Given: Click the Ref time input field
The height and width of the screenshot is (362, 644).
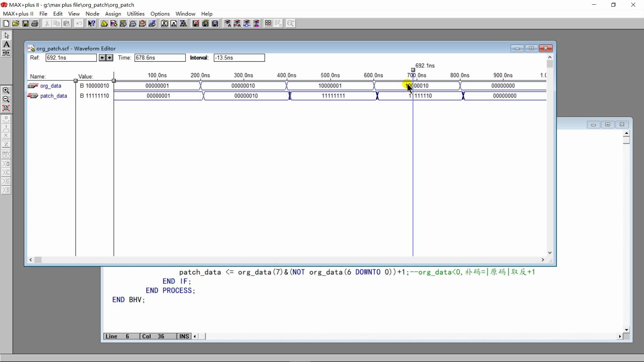Looking at the screenshot, I should click(71, 58).
